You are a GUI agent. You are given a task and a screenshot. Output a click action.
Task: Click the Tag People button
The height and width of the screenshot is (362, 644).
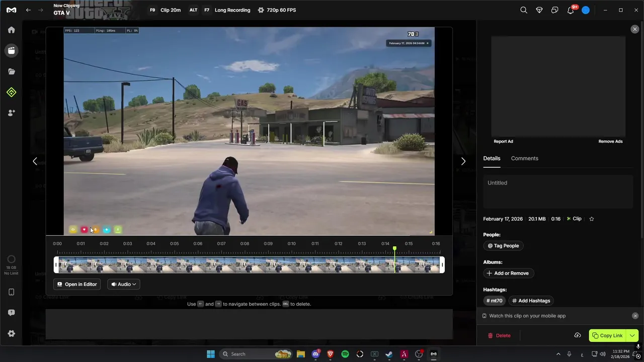tap(503, 246)
